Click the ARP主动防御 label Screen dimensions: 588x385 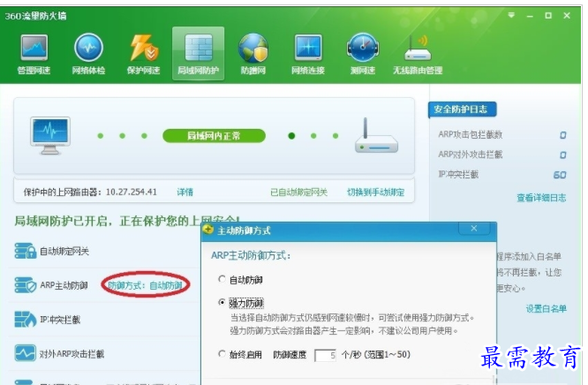point(64,285)
